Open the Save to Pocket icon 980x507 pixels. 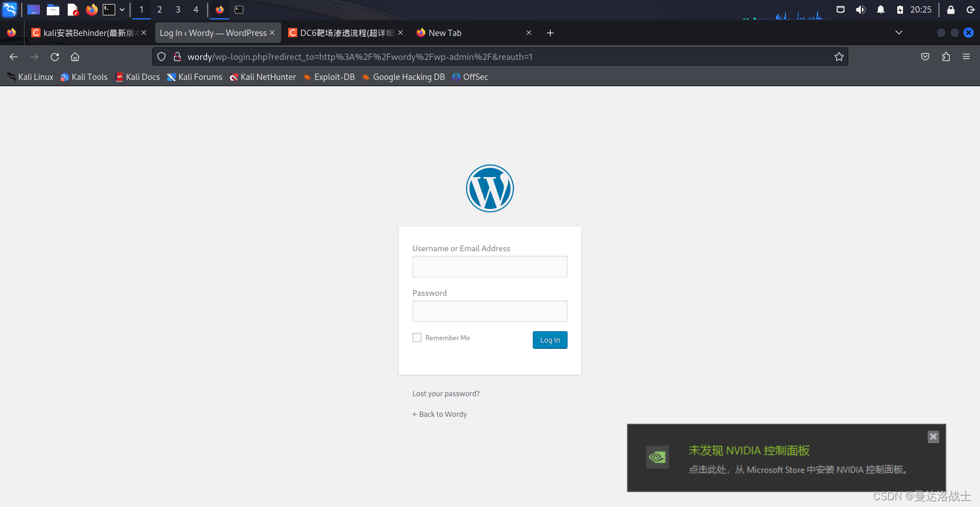(x=925, y=57)
